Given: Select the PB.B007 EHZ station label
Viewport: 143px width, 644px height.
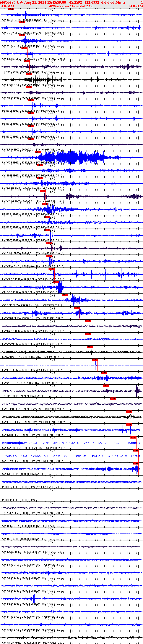Looking at the screenshot, I should coord(32,137).
